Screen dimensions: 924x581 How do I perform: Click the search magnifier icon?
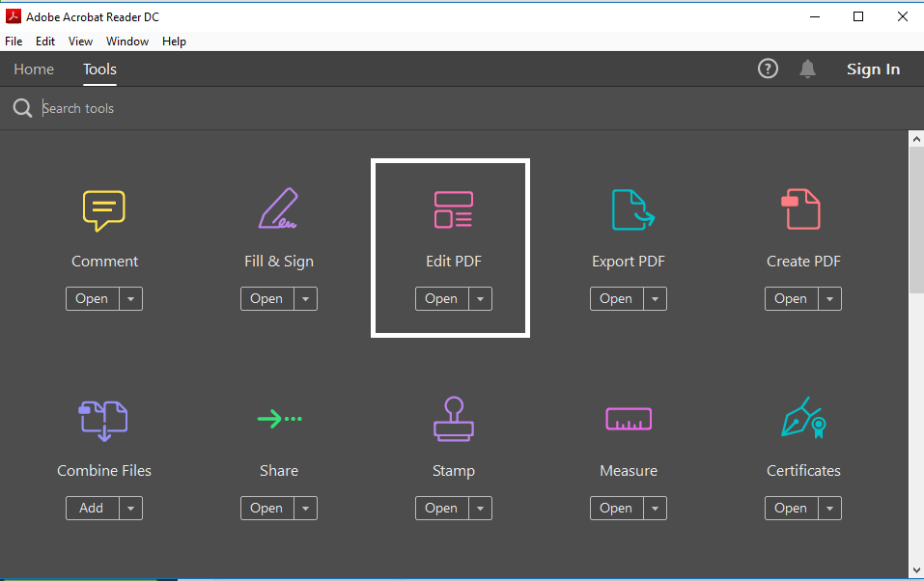click(22, 108)
